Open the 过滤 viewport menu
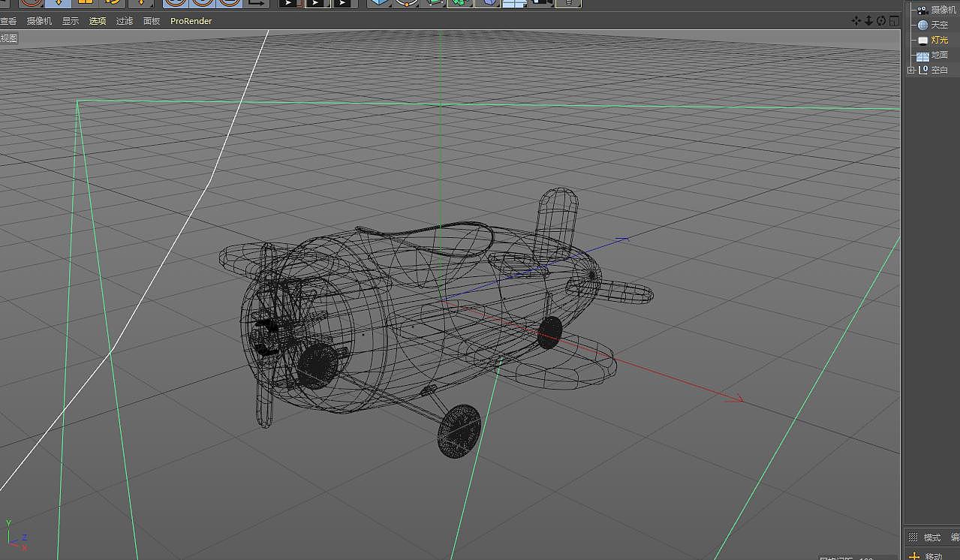 (x=125, y=21)
